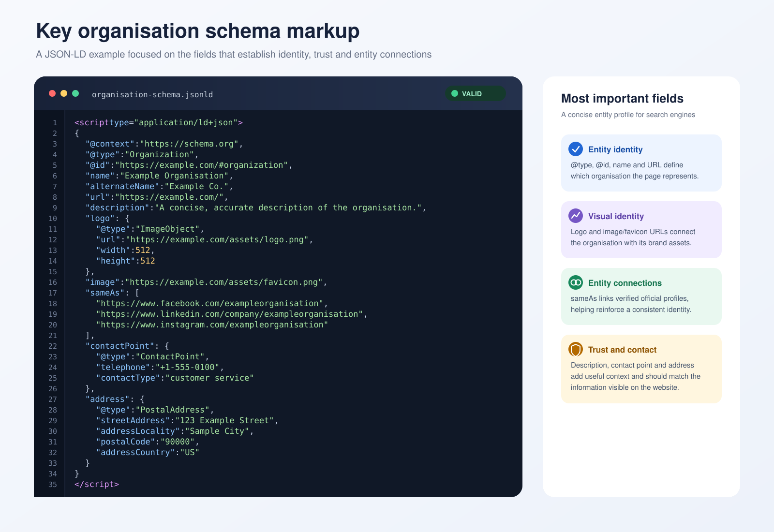
Task: Click the "@id" organization URL value
Action: pos(201,165)
